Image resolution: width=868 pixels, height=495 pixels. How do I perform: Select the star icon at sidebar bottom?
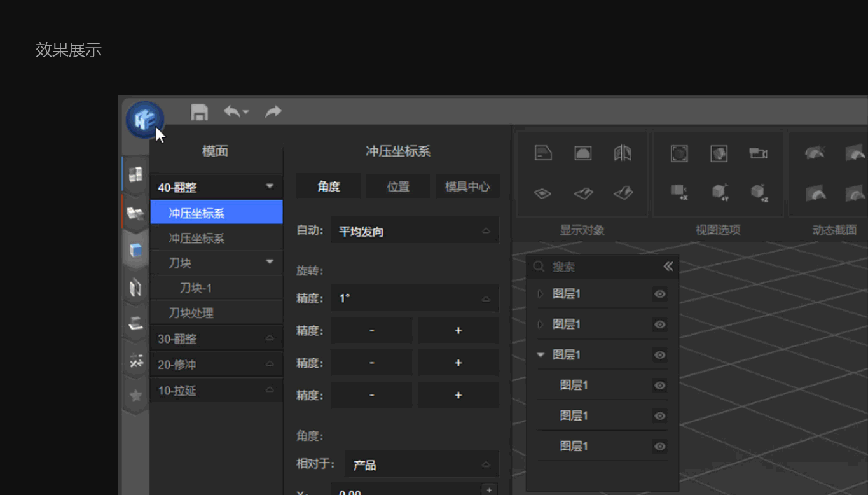click(x=136, y=394)
